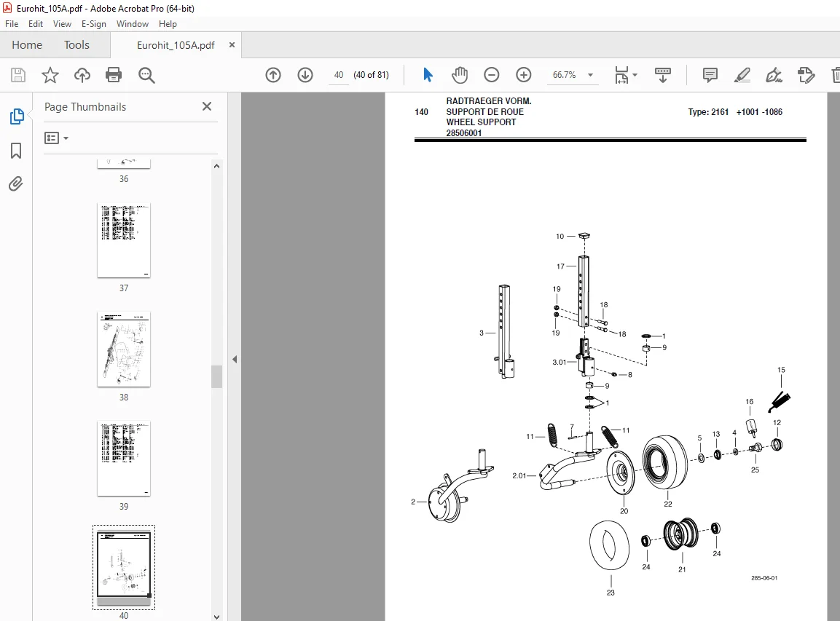Open the Edit menu
The image size is (840, 621).
coord(36,24)
